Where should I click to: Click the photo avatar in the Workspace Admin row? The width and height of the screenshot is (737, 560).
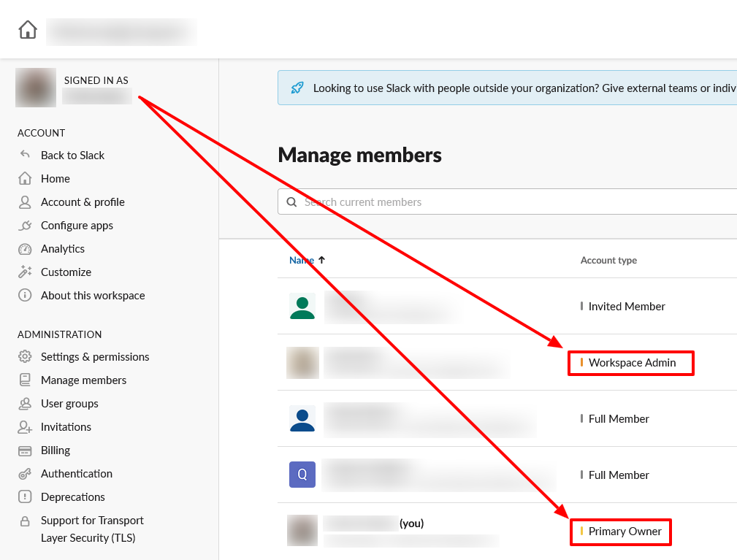[302, 363]
